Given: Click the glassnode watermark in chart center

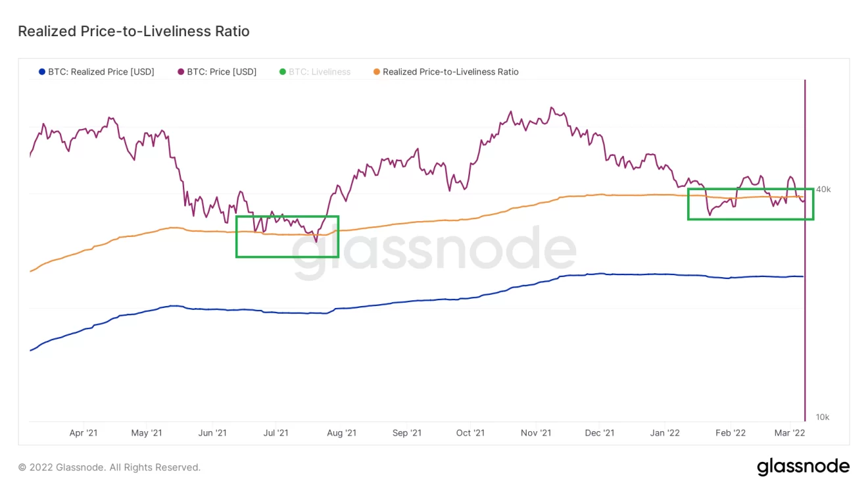Looking at the screenshot, I should point(434,251).
